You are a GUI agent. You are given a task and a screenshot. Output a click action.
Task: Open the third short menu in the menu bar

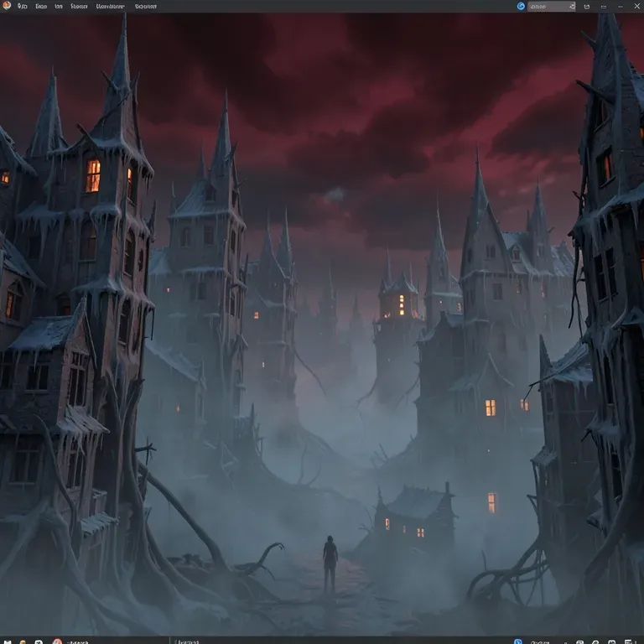[x=59, y=6]
